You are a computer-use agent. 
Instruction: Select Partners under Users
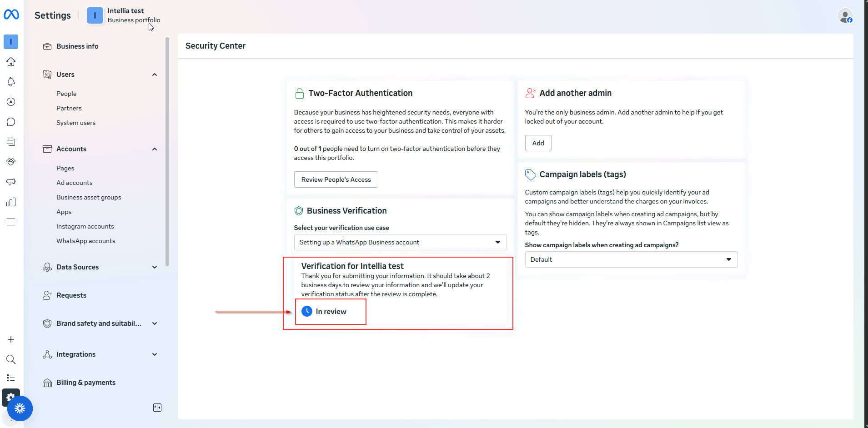pyautogui.click(x=69, y=108)
